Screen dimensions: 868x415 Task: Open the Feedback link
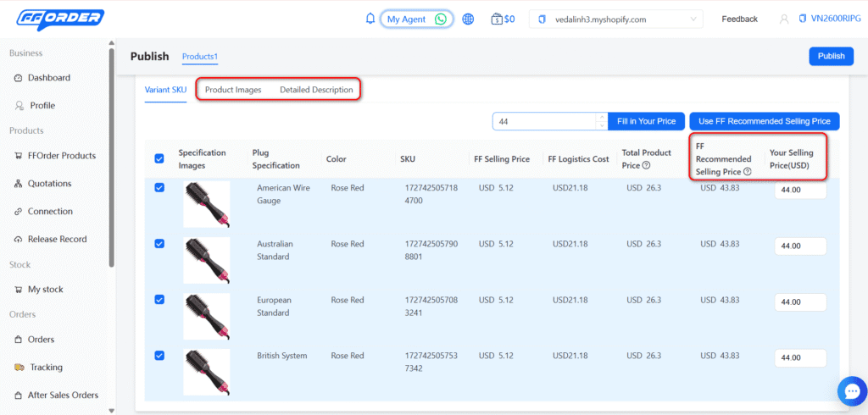pos(739,19)
